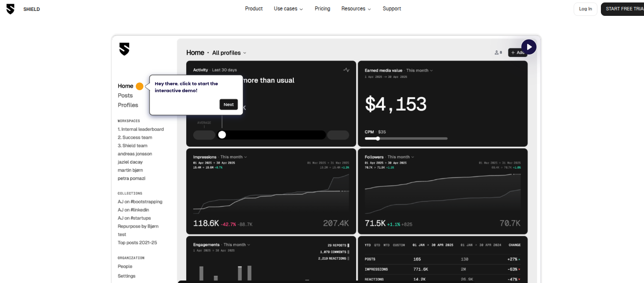The height and width of the screenshot is (283, 644).
Task: Select the petra pomazi workspace
Action: [132, 178]
